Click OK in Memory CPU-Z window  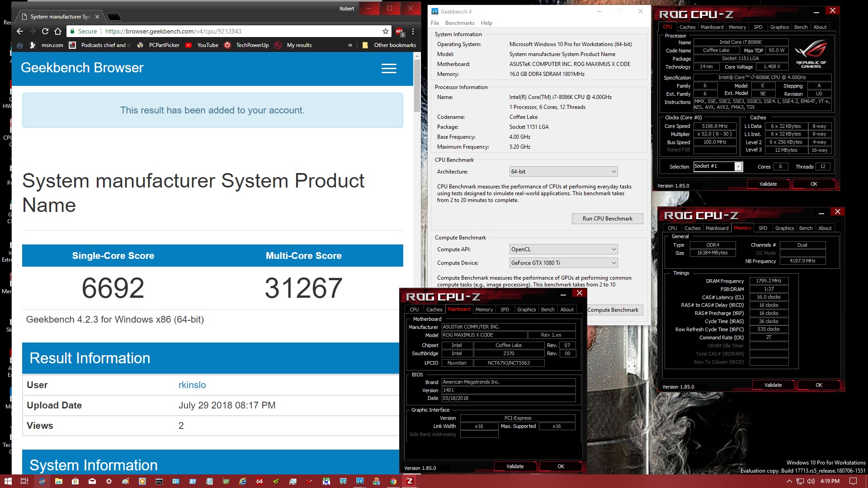(819, 385)
